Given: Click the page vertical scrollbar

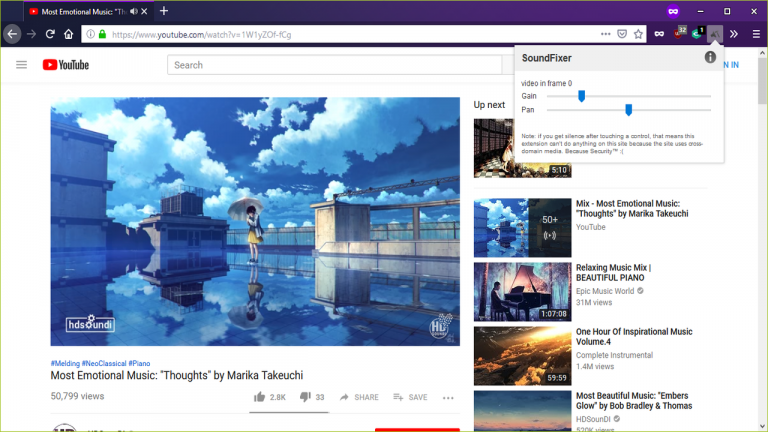Looking at the screenshot, I should [x=763, y=81].
